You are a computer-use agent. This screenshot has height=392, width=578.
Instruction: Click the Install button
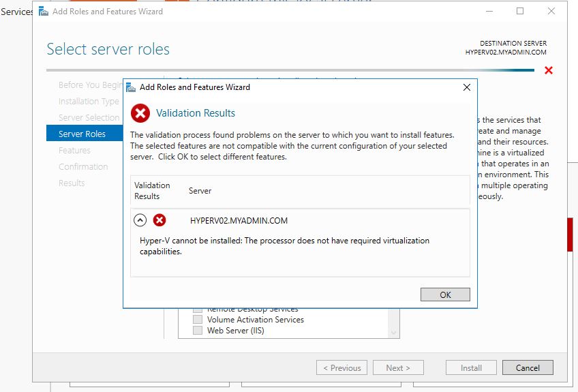click(x=471, y=367)
